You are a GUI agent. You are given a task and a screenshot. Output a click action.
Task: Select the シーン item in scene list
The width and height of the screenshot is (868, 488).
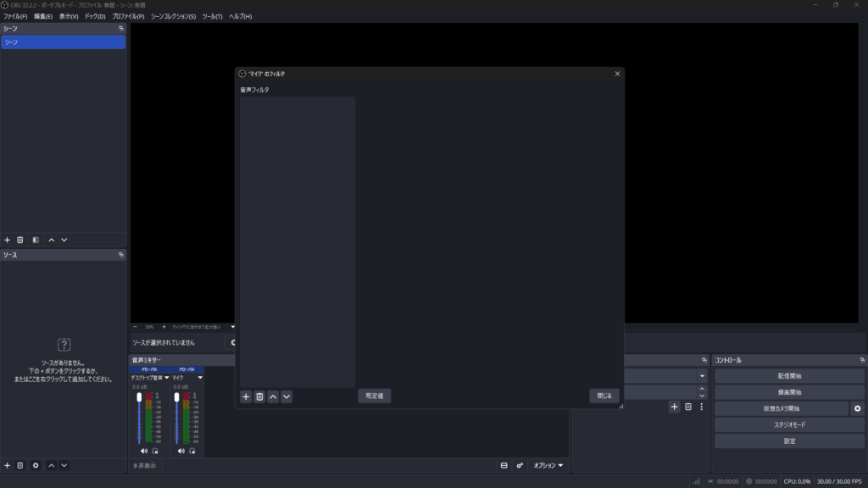pos(63,42)
